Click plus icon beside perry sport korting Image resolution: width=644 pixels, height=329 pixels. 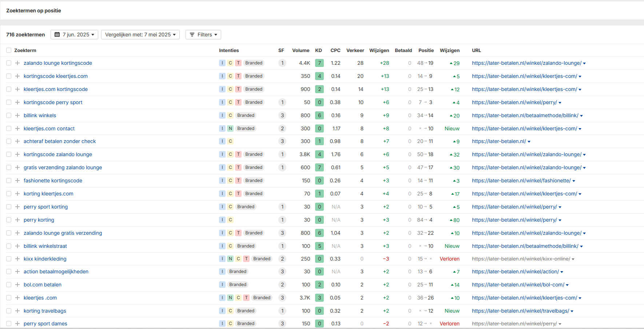(x=17, y=207)
